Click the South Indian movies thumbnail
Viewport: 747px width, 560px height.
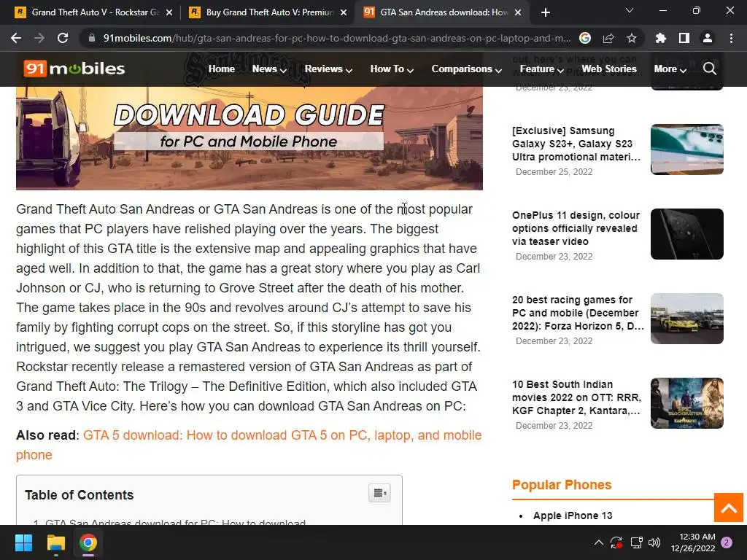(687, 403)
